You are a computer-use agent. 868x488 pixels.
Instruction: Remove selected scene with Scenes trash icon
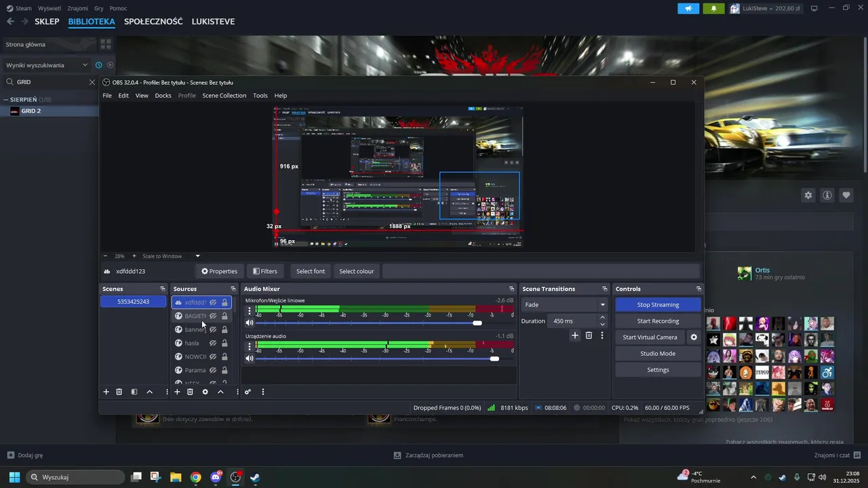click(119, 392)
